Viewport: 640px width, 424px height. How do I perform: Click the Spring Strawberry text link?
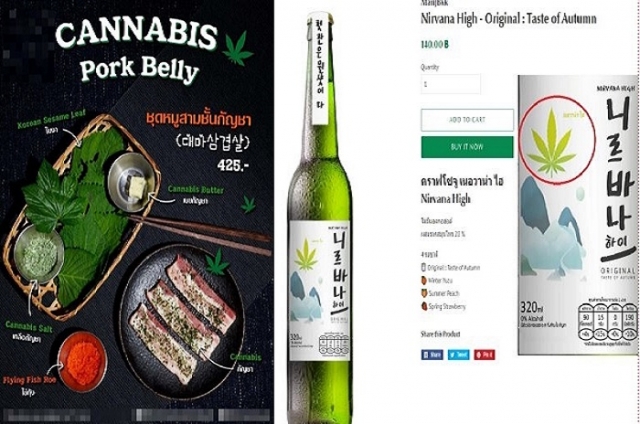pos(447,306)
